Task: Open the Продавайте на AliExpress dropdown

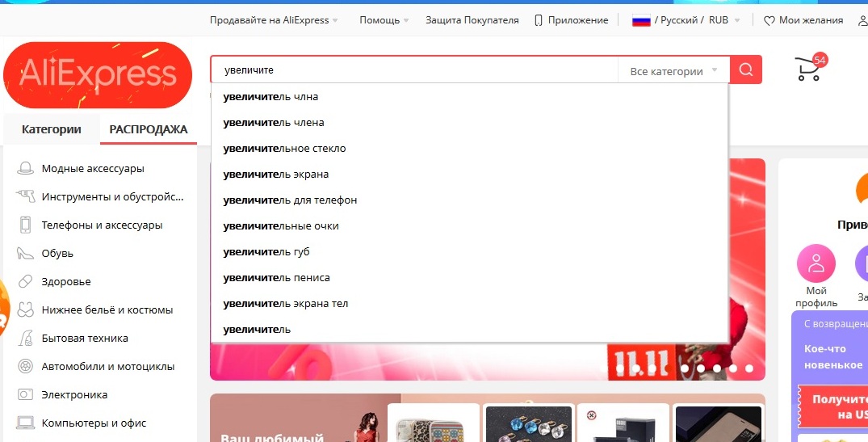Action: [274, 20]
